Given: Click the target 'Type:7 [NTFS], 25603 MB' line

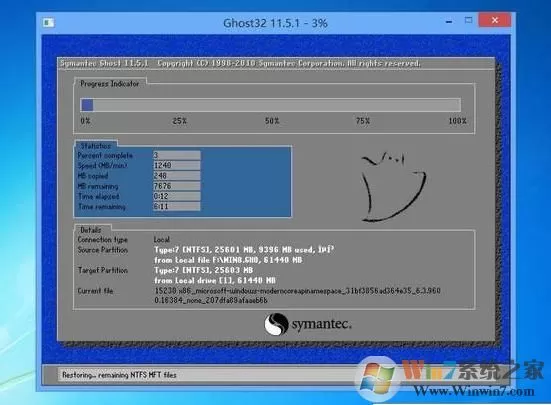Looking at the screenshot, I should pos(203,270).
